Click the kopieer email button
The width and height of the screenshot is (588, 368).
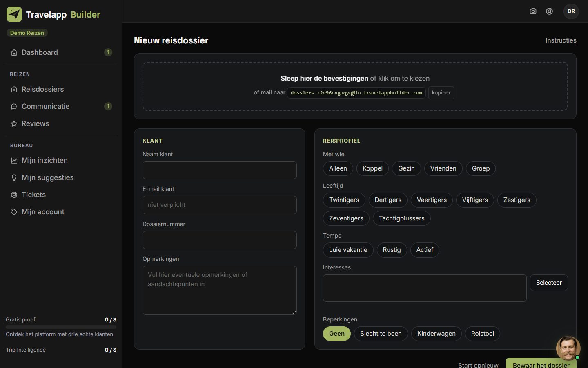pos(441,93)
